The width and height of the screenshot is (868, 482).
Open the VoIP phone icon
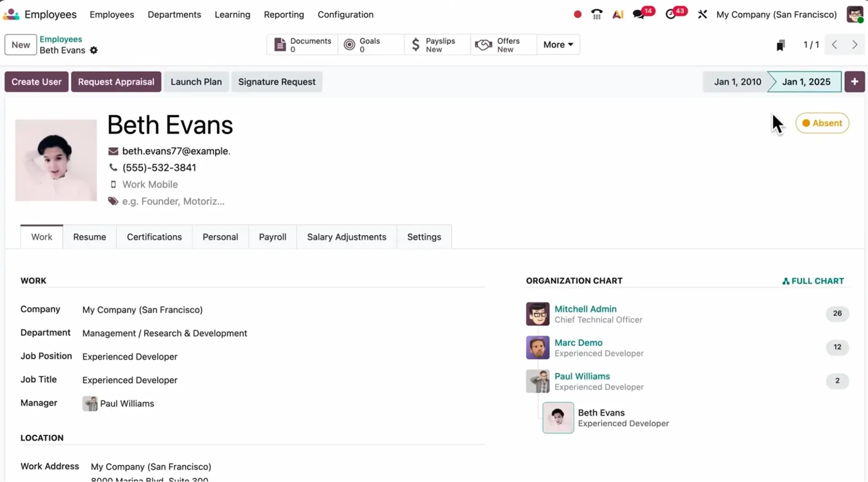click(597, 14)
